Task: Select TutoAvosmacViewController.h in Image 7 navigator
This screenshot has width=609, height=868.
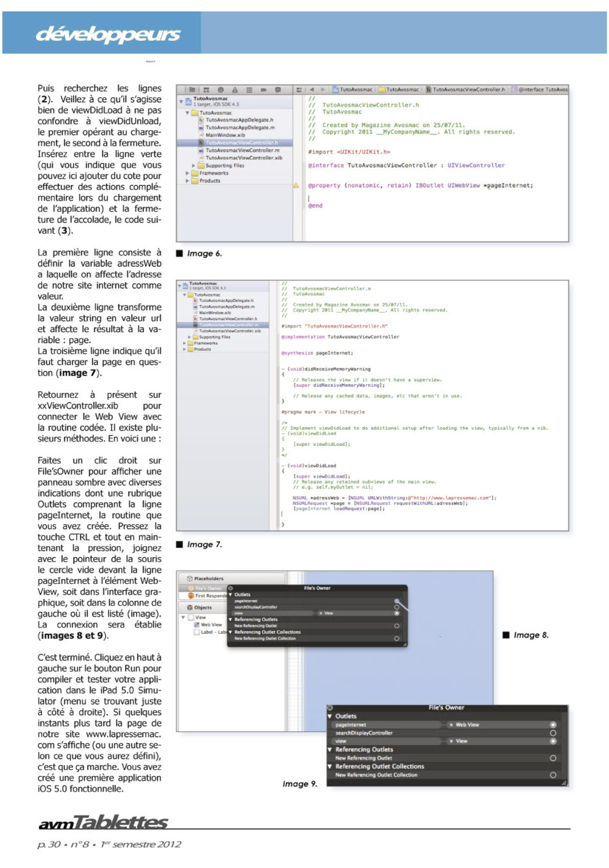Action: pos(225,319)
